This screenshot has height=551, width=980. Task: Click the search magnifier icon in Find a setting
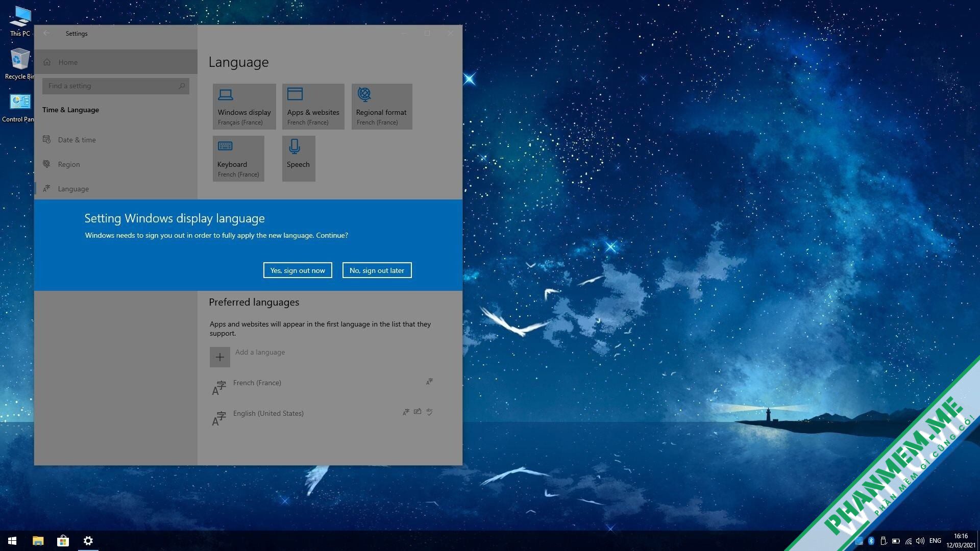pos(182,86)
